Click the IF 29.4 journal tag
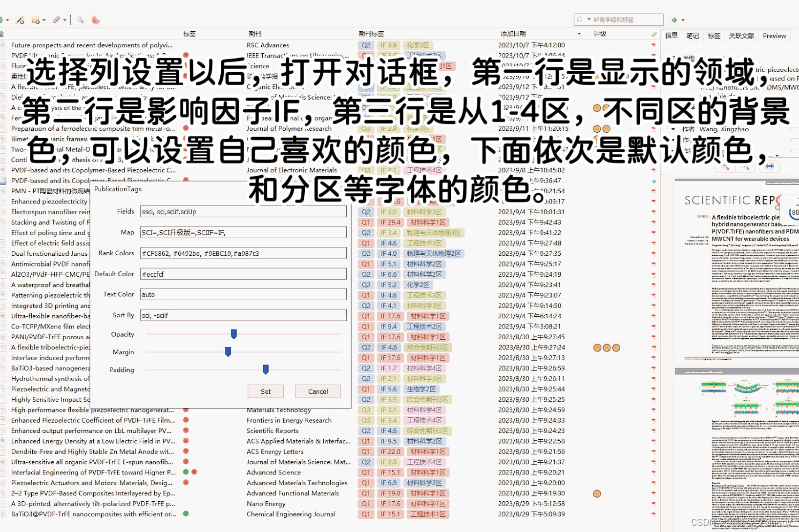The image size is (799, 532). coord(391,222)
